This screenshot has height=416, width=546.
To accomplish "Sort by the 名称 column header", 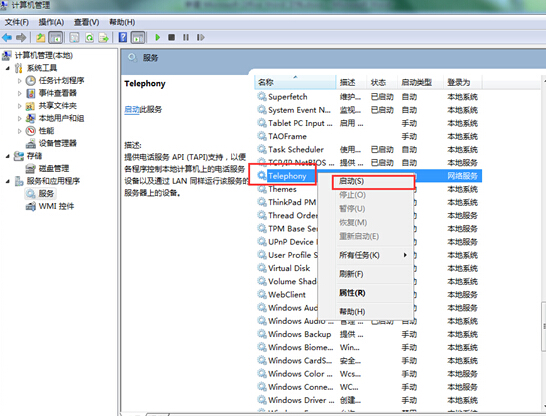I will (295, 83).
